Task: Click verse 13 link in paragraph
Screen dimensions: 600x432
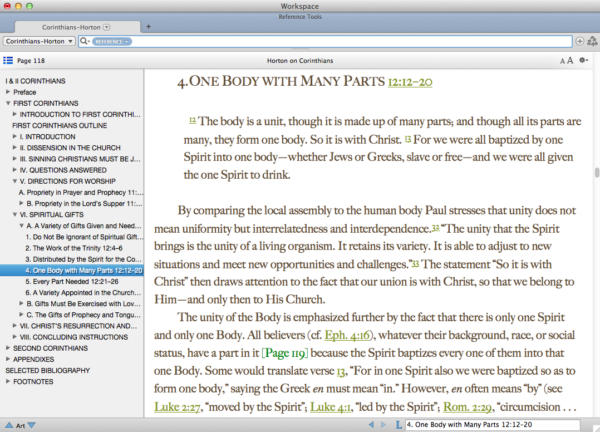Action: pyautogui.click(x=341, y=371)
